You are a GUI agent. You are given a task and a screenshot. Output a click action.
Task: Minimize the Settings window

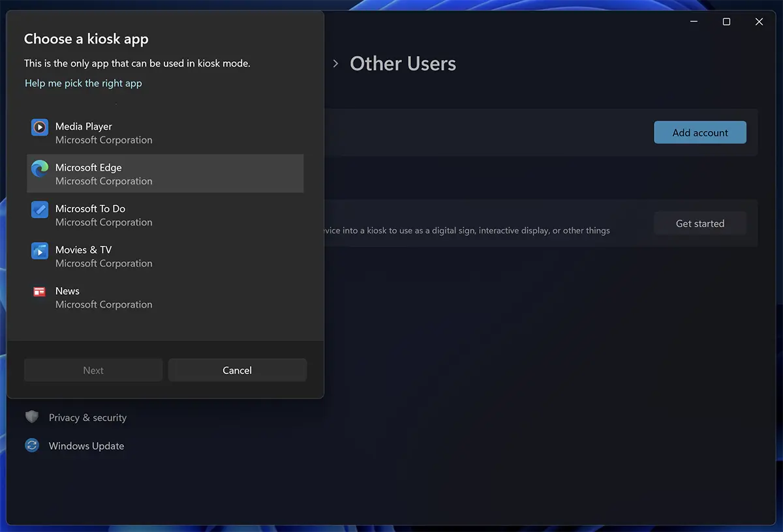[x=694, y=22]
